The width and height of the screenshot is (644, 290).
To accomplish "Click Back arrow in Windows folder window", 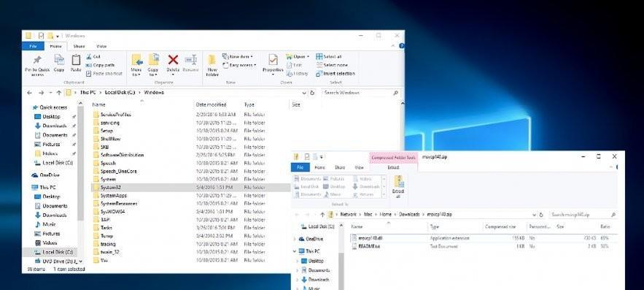I will coord(30,93).
